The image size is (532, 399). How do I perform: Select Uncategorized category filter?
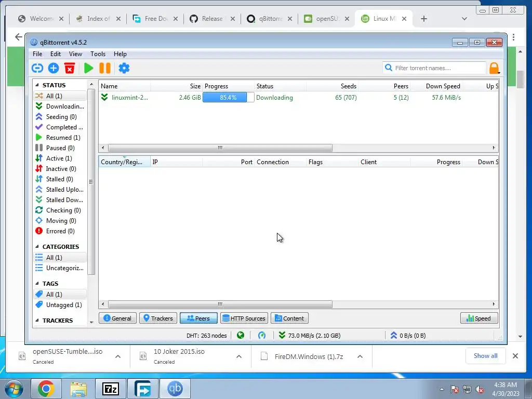(x=60, y=268)
